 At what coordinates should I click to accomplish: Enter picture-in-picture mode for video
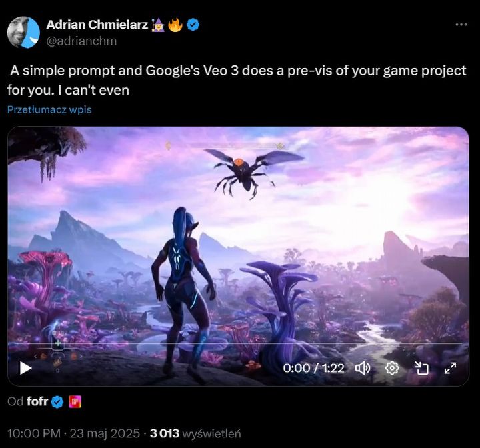pyautogui.click(x=421, y=368)
